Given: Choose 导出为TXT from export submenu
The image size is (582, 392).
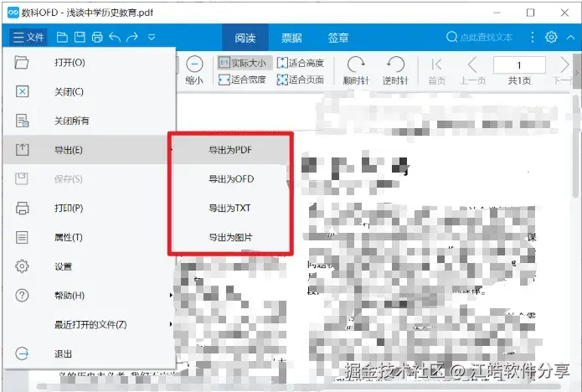Looking at the screenshot, I should tap(230, 208).
